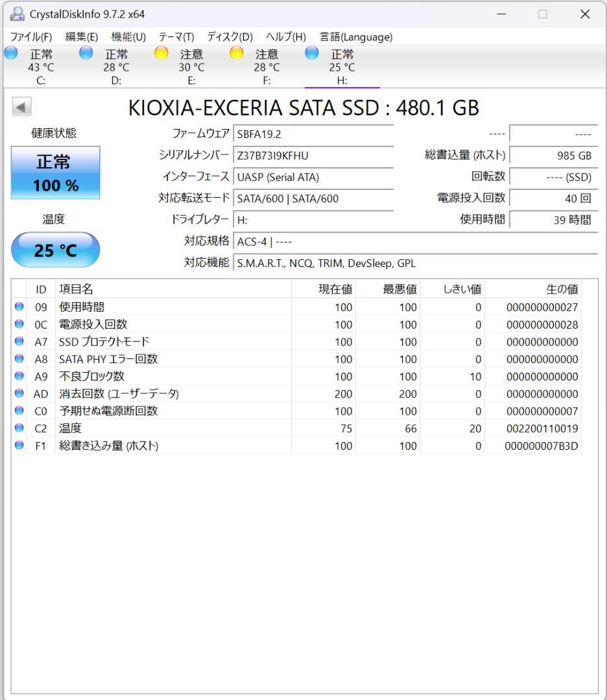The image size is (607, 700).
Task: Click status dot for attribute A8
Action: click(19, 358)
